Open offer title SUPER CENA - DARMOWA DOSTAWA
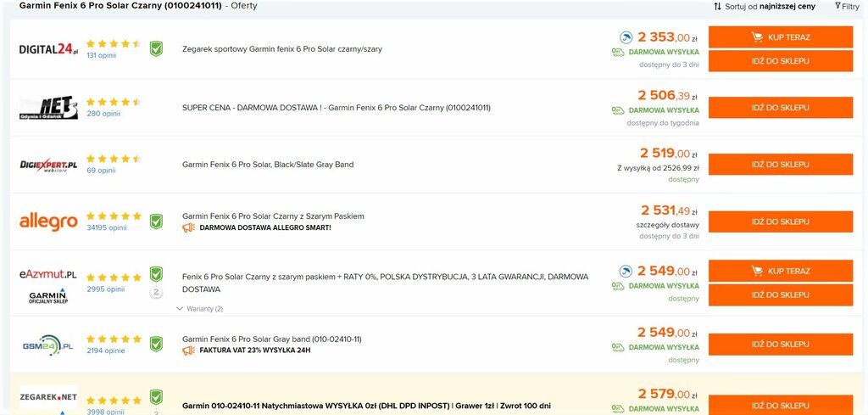Screen dimensions: 868x415 point(336,108)
